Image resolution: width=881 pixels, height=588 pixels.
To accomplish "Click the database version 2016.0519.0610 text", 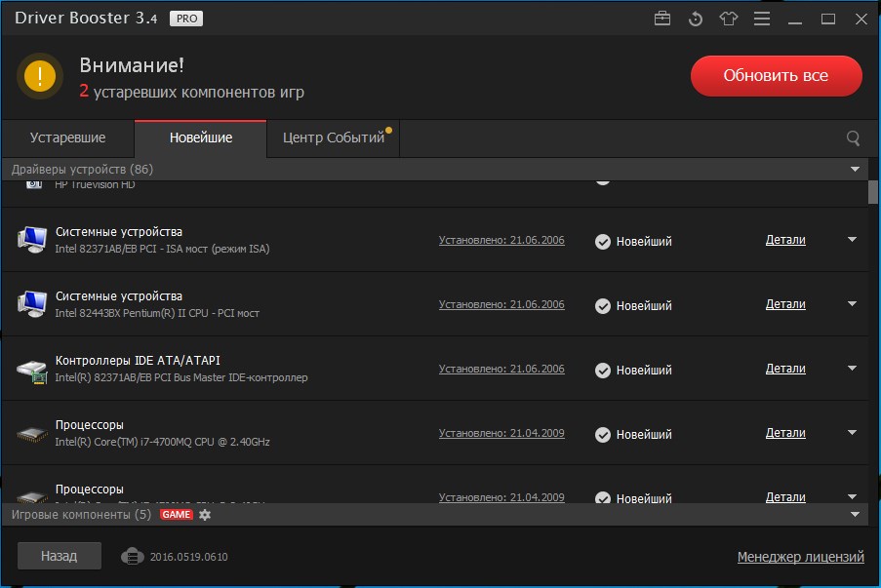I will 189,557.
